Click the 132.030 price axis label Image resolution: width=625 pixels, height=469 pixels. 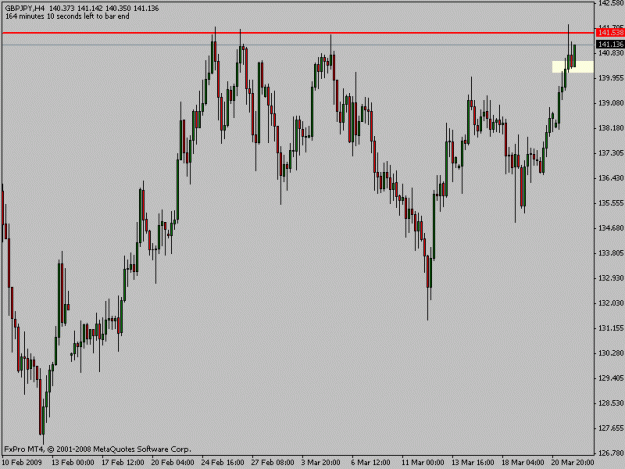pyautogui.click(x=610, y=303)
